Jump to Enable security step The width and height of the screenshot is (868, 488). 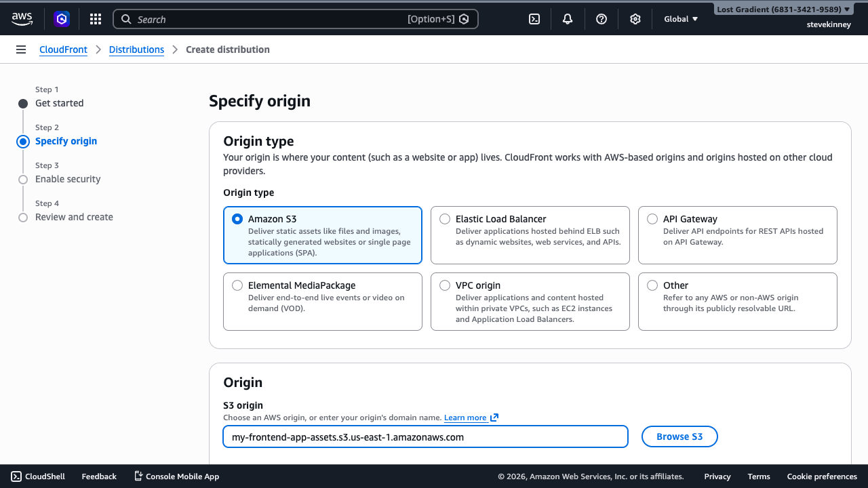point(68,179)
